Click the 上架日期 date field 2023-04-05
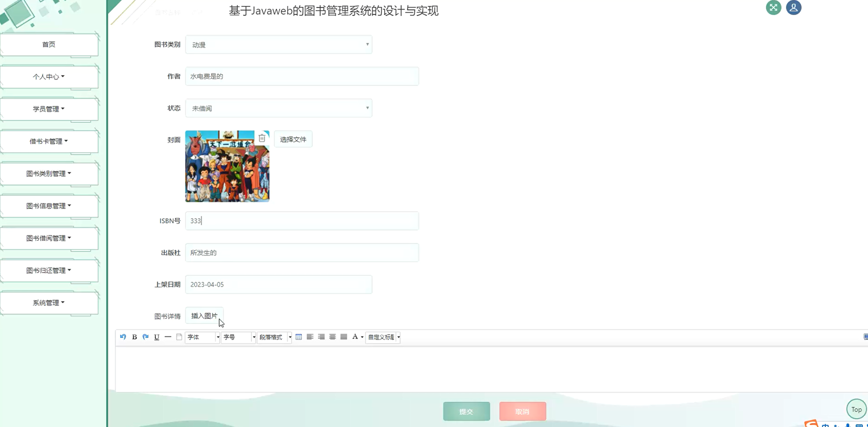This screenshot has width=868, height=427. tap(279, 284)
